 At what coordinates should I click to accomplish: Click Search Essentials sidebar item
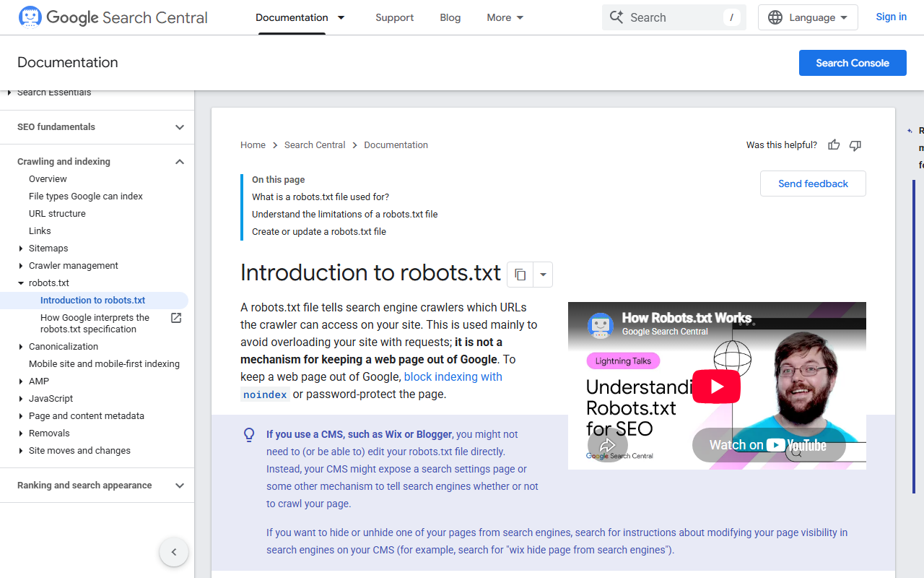(54, 92)
